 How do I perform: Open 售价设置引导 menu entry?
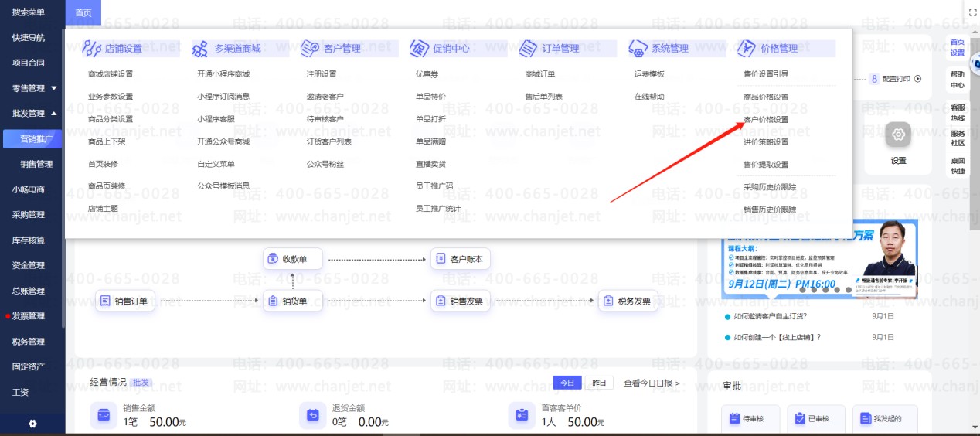pyautogui.click(x=766, y=74)
